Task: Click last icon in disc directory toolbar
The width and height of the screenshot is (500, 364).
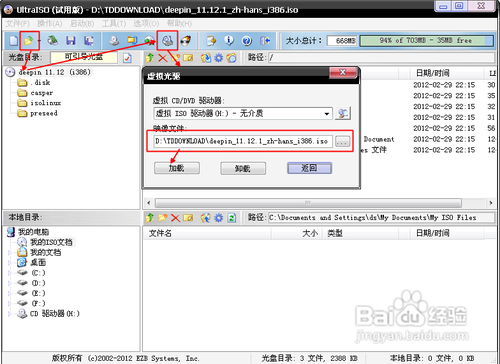Action: pos(231,58)
